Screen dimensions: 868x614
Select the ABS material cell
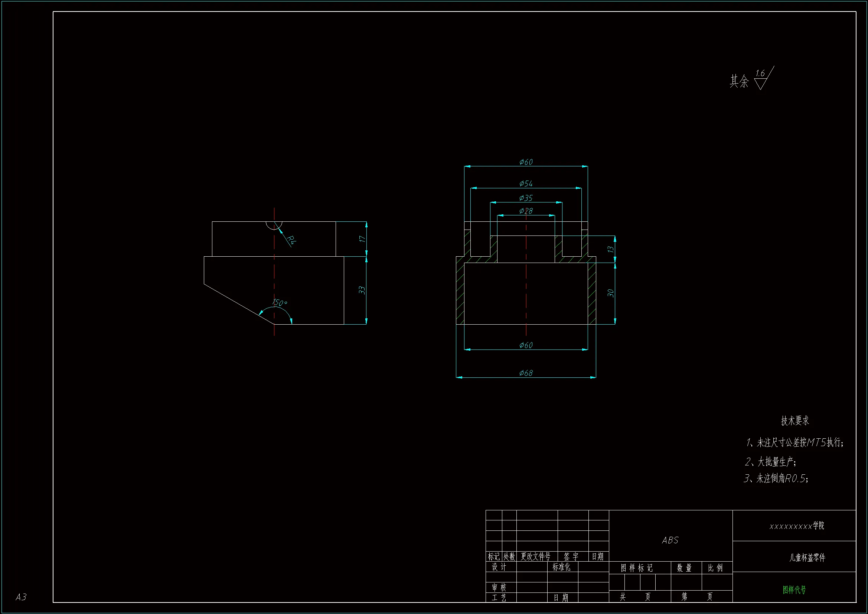(x=670, y=540)
